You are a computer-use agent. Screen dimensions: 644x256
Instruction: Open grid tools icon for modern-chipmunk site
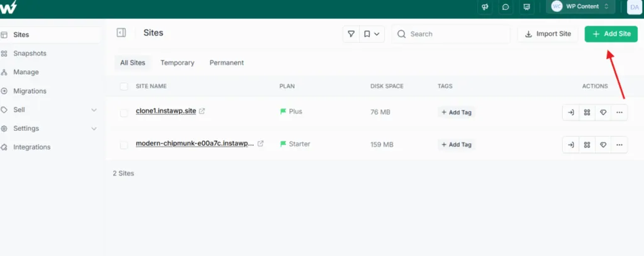(x=587, y=145)
